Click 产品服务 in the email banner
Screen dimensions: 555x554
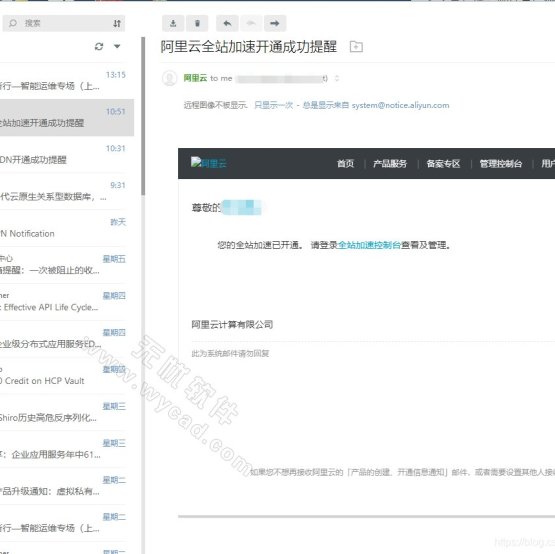(390, 164)
